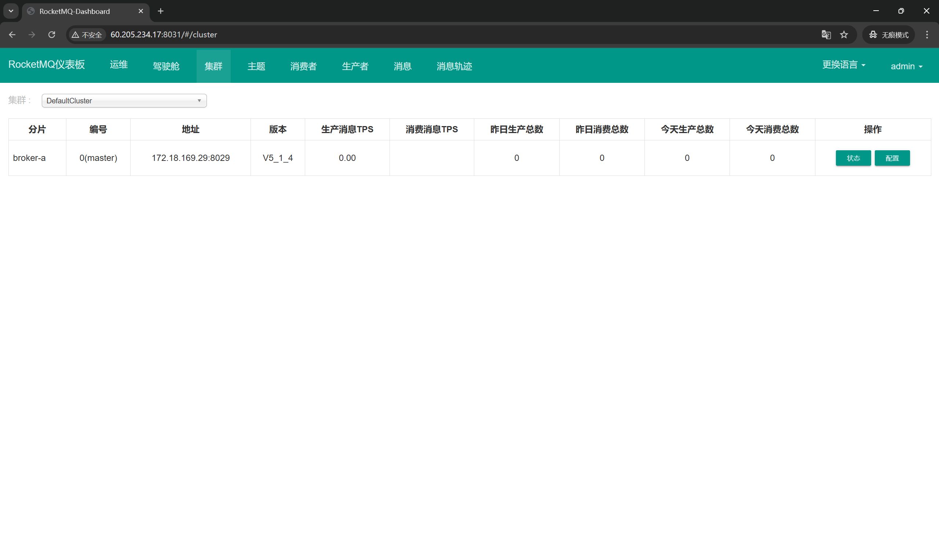Viewport: 939px width, 560px height.
Task: Open the 更换语言 language dropdown
Action: (x=844, y=65)
